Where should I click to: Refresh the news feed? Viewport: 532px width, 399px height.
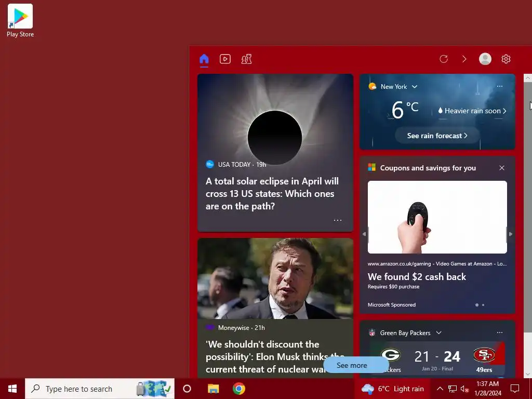point(444,59)
